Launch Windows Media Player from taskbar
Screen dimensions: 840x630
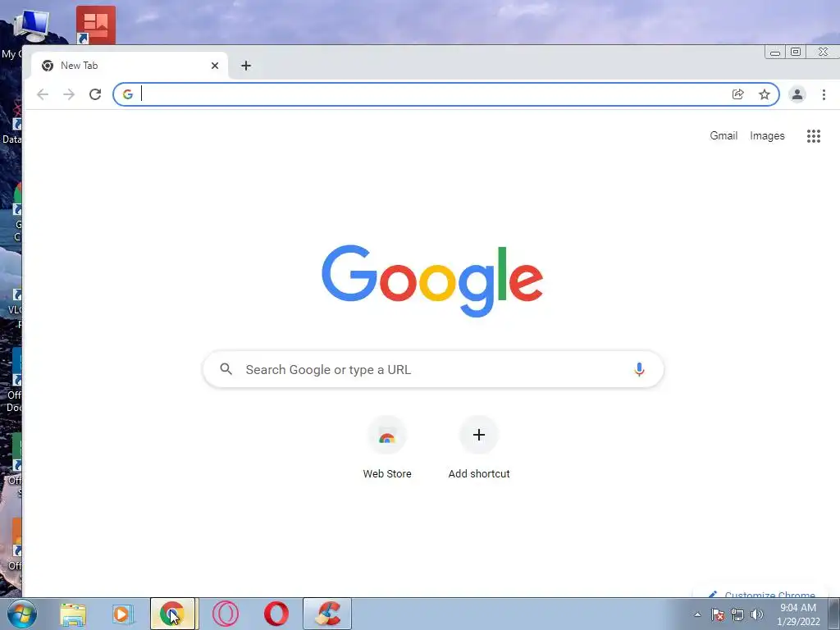[123, 614]
